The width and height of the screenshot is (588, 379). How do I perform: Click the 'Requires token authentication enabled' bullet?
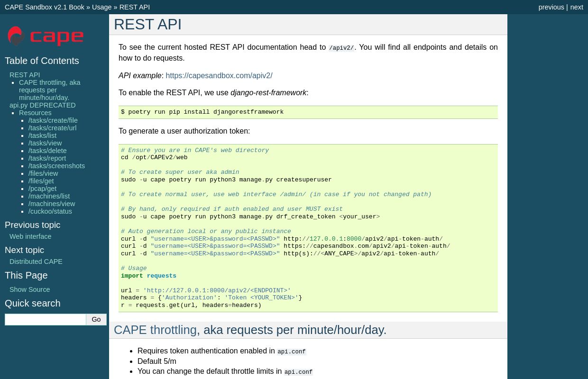(x=222, y=351)
